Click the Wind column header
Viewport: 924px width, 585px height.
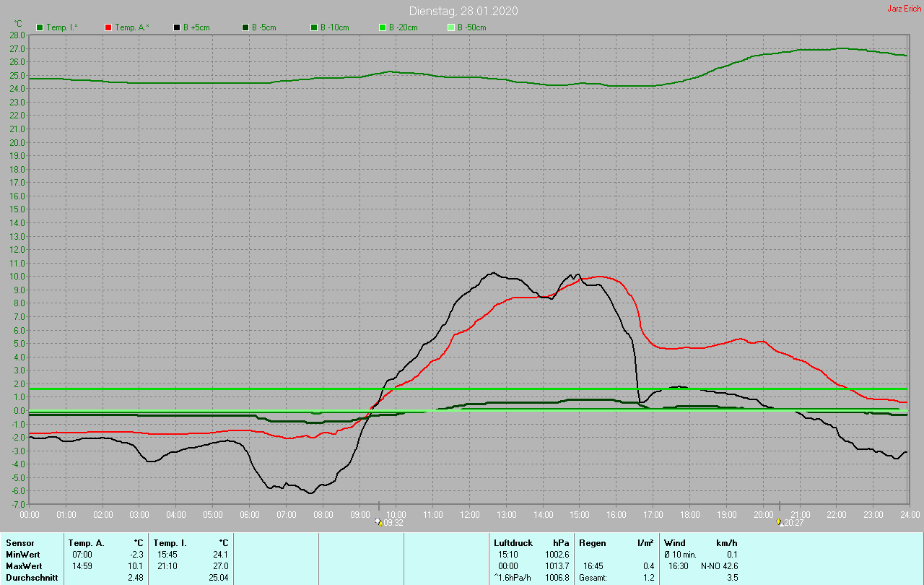(x=675, y=542)
